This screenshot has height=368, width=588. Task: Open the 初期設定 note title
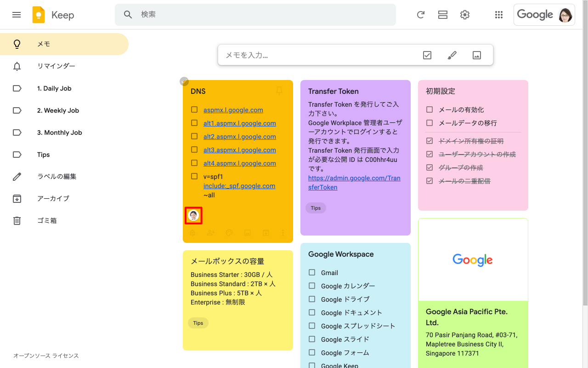[x=441, y=91]
